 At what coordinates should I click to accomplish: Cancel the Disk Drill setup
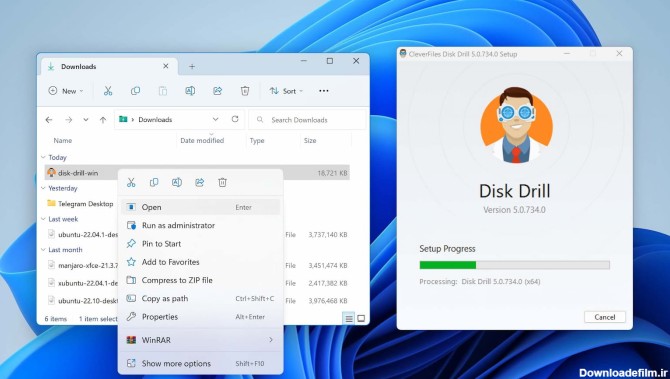605,317
